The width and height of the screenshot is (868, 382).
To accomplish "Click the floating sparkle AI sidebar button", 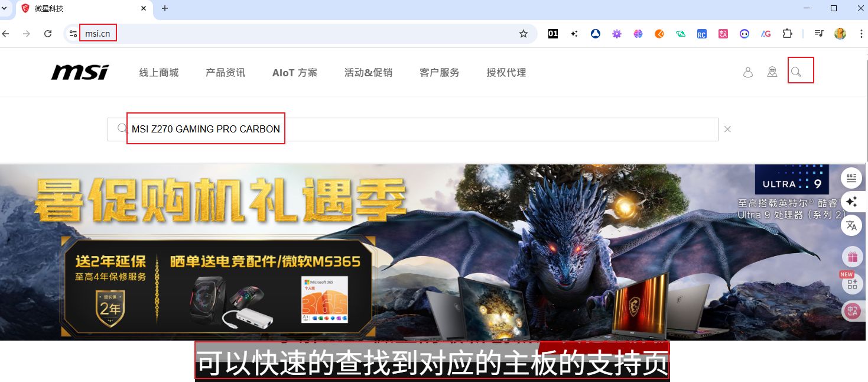I will 851,201.
